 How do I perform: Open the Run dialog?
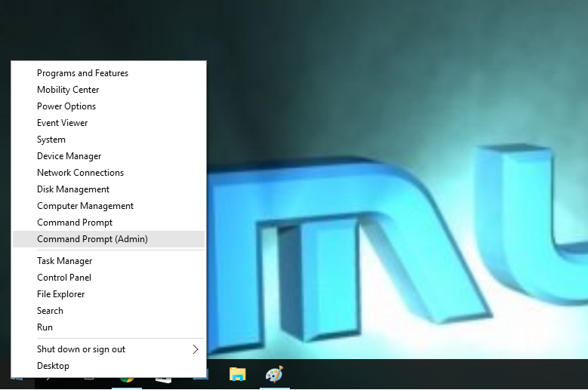pyautogui.click(x=45, y=327)
